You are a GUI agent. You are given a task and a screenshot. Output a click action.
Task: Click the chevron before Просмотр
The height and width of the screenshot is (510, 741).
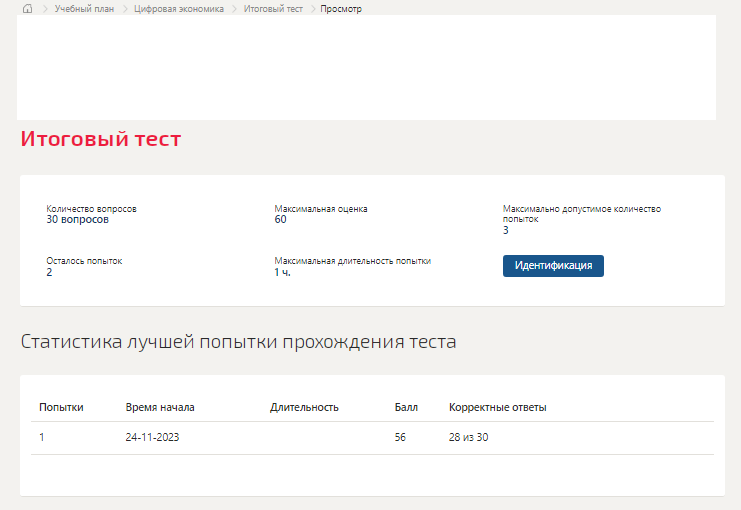coord(312,9)
